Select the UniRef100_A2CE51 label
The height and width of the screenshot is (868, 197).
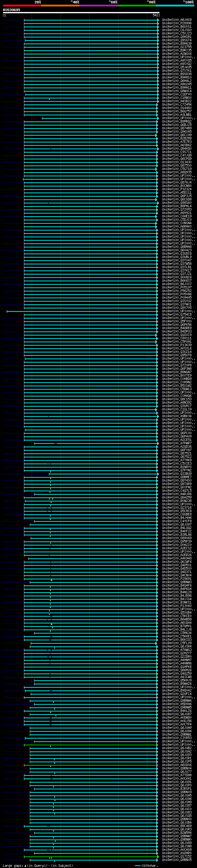tap(176, 440)
